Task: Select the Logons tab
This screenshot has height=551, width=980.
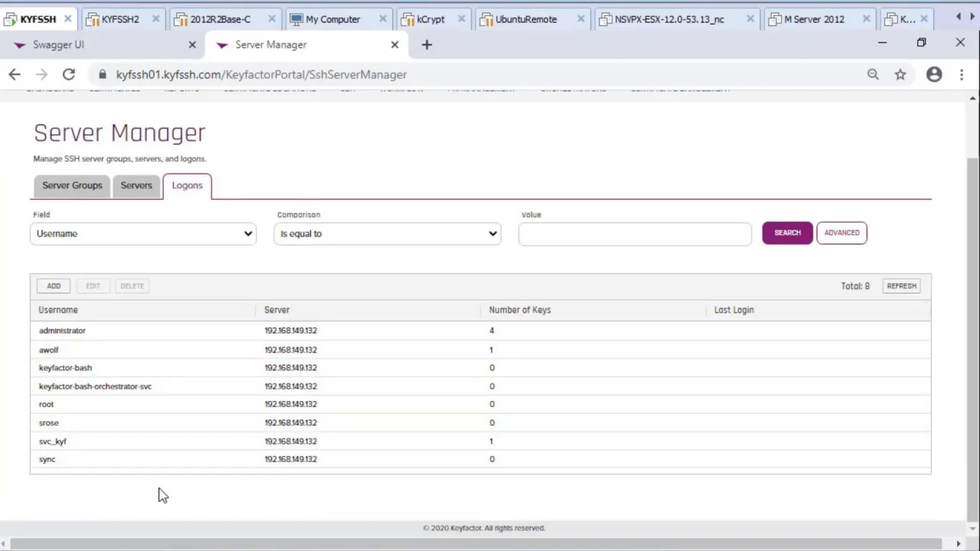Action: (x=187, y=185)
